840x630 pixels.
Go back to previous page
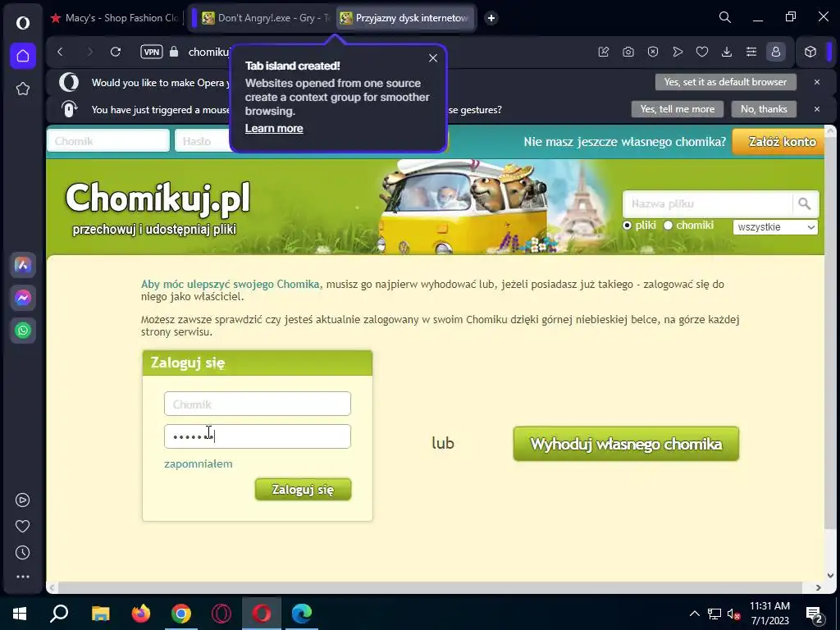pyautogui.click(x=60, y=52)
